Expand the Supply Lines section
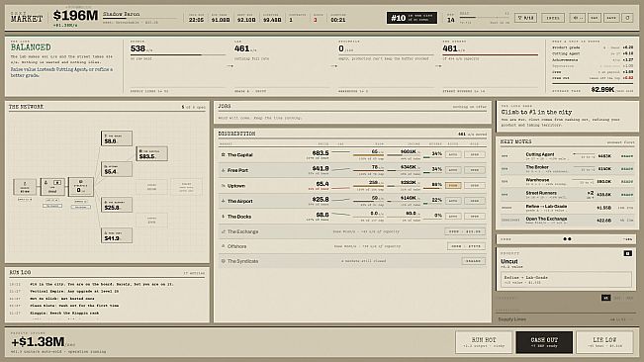Viewport: 644px width, 362px height. pos(567,319)
